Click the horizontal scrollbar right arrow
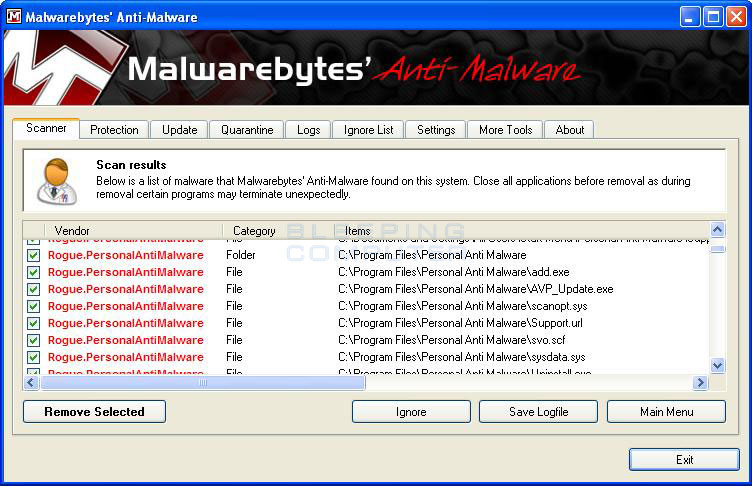Screen dimensions: 752x486 700,382
